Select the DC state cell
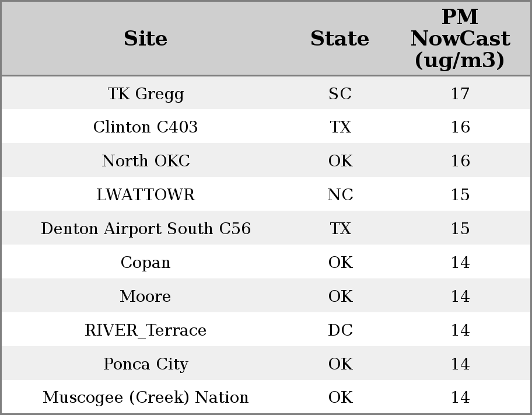The image size is (532, 415). coord(340,330)
